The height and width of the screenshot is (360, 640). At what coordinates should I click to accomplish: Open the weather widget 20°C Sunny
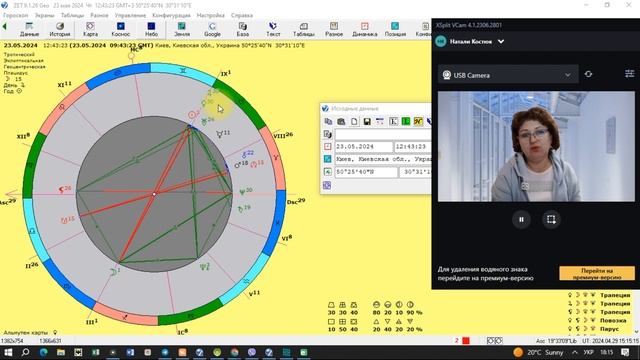click(539, 352)
